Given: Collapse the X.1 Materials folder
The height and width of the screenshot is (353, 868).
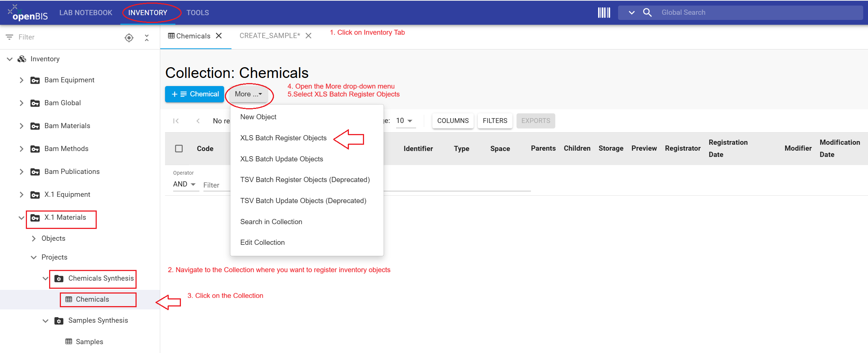Looking at the screenshot, I should click(21, 218).
